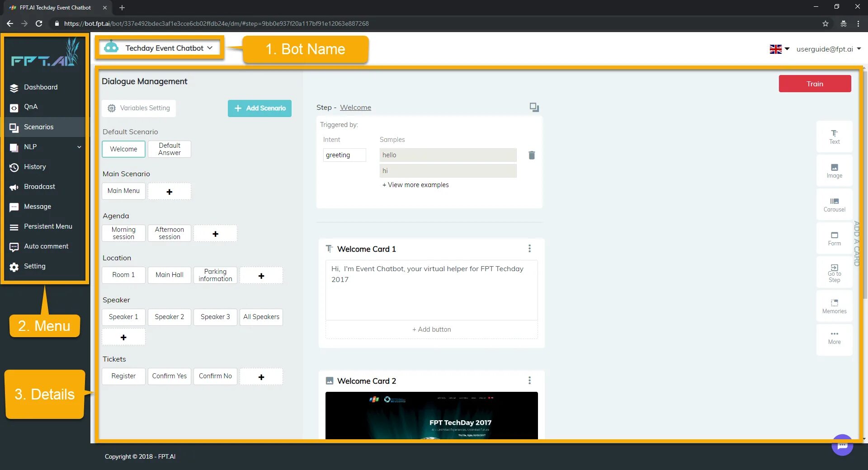
Task: Open the userguide@fpt.ai account dropdown
Action: (828, 49)
